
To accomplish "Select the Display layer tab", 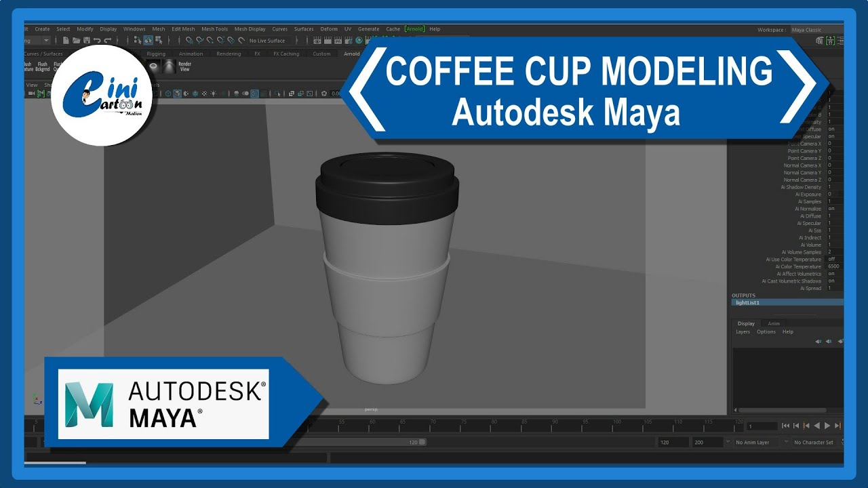I will click(746, 324).
